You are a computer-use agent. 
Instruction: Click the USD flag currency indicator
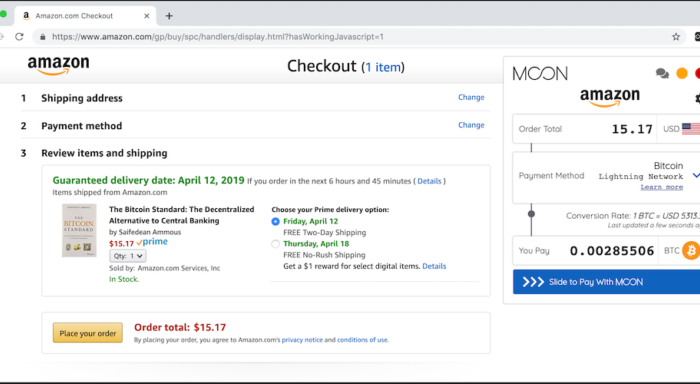coord(691,129)
